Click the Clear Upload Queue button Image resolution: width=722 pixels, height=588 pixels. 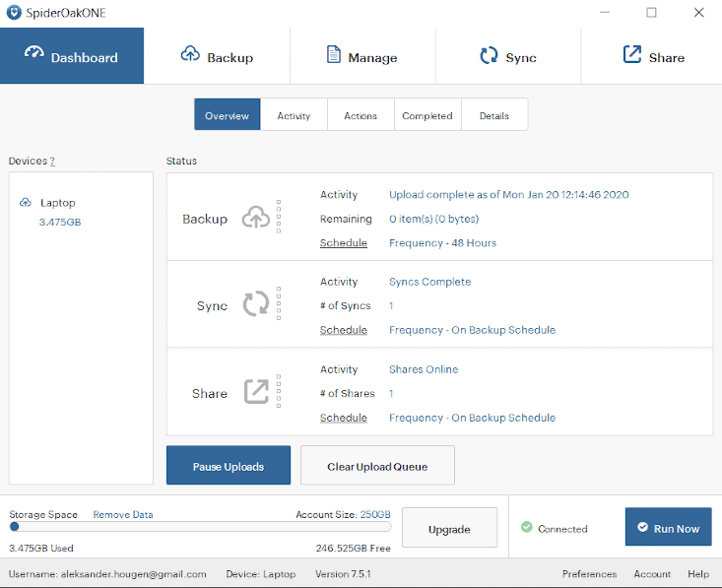[377, 465]
